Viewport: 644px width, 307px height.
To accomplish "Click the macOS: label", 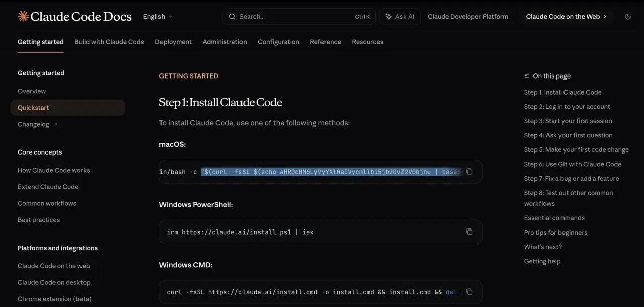I will (172, 144).
